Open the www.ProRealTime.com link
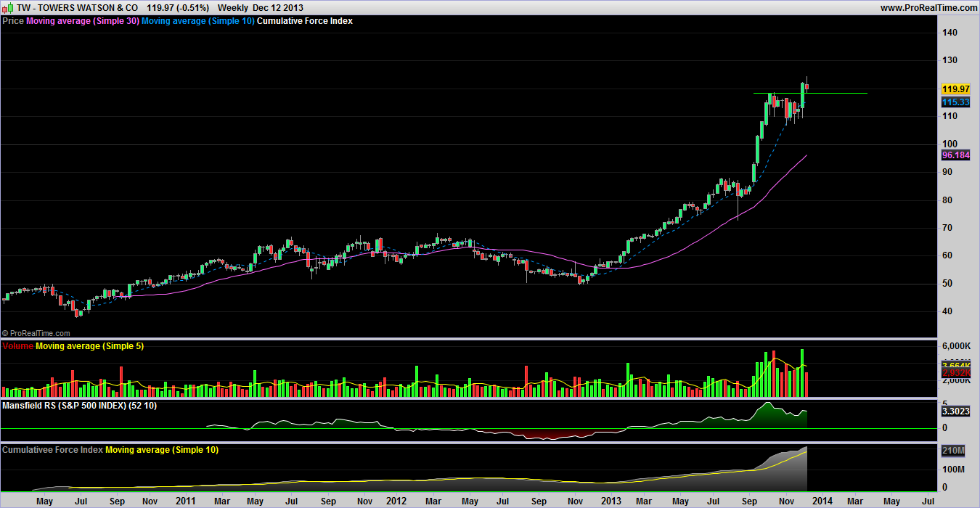This screenshot has width=980, height=508. pos(928,7)
